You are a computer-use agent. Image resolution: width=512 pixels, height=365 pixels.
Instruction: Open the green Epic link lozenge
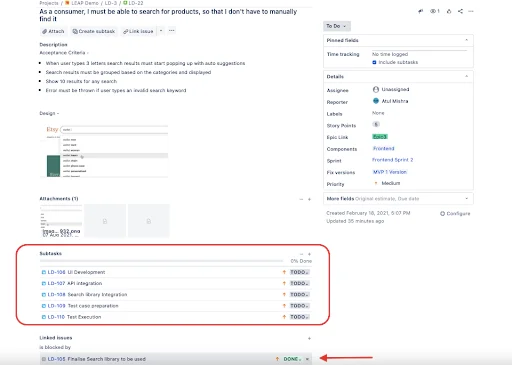[x=380, y=137]
